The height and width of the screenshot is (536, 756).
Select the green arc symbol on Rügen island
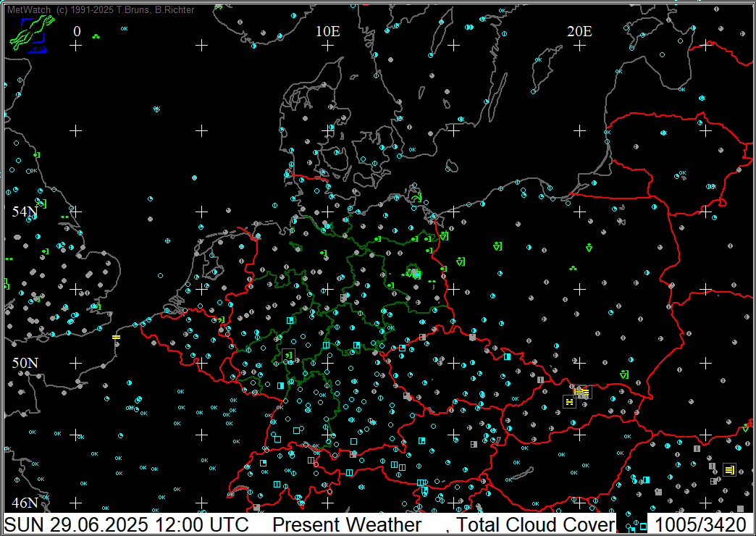(416, 197)
